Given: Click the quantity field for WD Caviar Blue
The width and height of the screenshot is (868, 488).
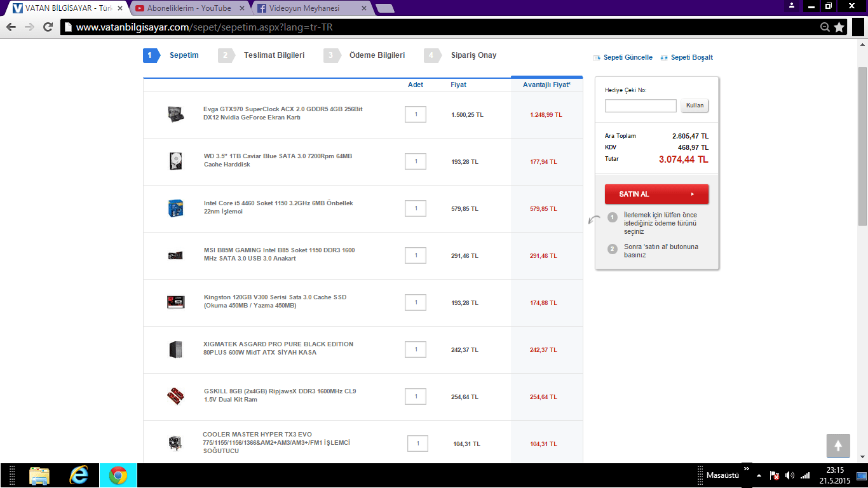Looking at the screenshot, I should click(x=416, y=161).
